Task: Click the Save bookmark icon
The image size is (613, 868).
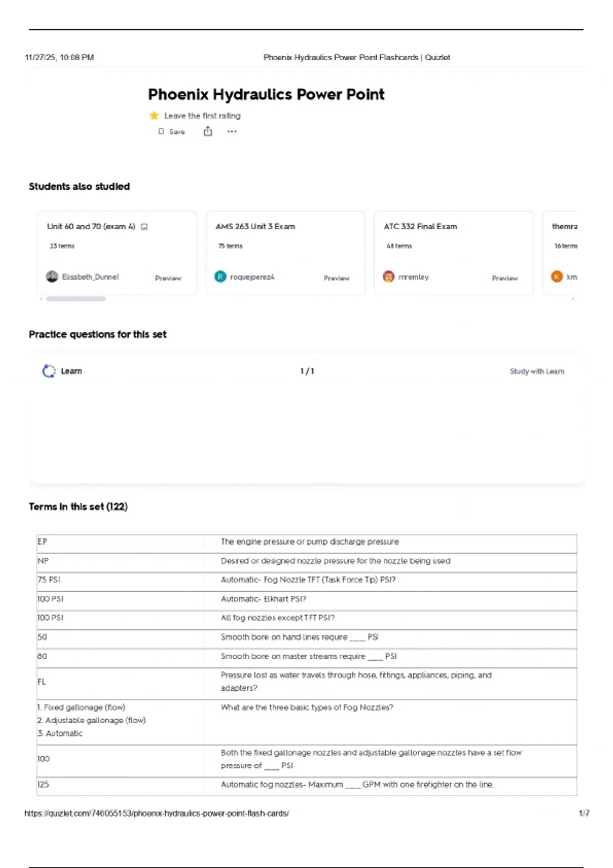Action: pyautogui.click(x=161, y=131)
